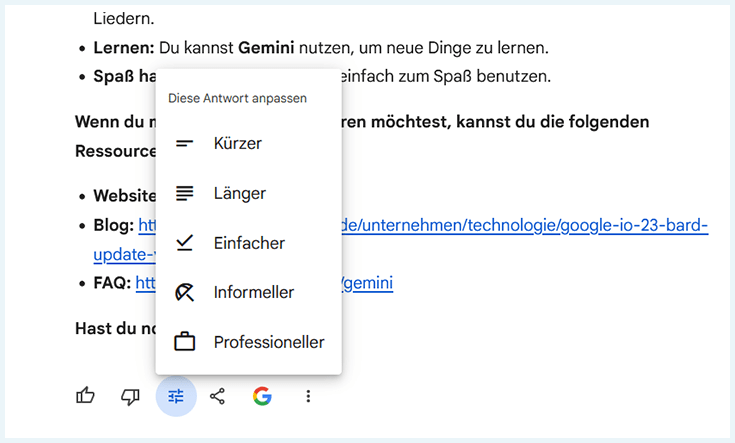735x443 pixels.
Task: Click the 'Blog:' bullet label
Action: (x=113, y=225)
